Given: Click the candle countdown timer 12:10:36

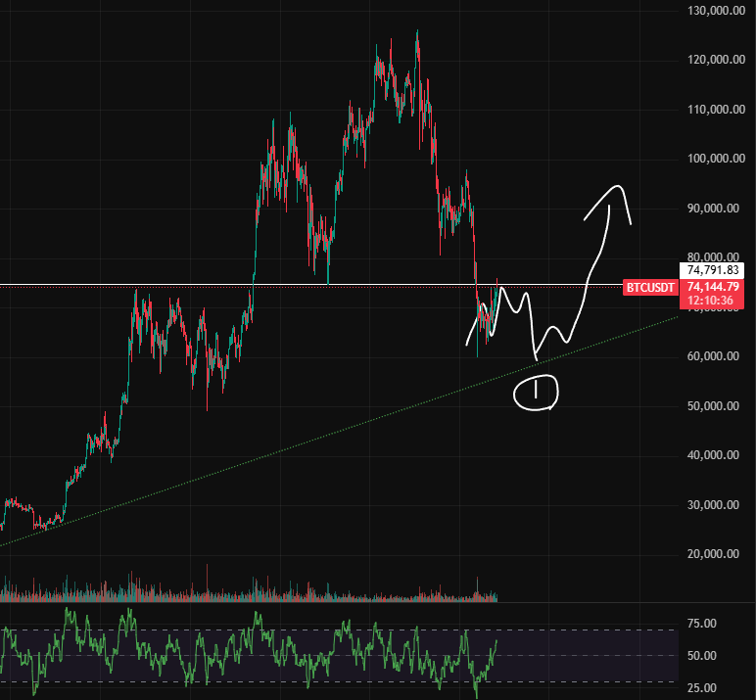Looking at the screenshot, I should coord(710,301).
